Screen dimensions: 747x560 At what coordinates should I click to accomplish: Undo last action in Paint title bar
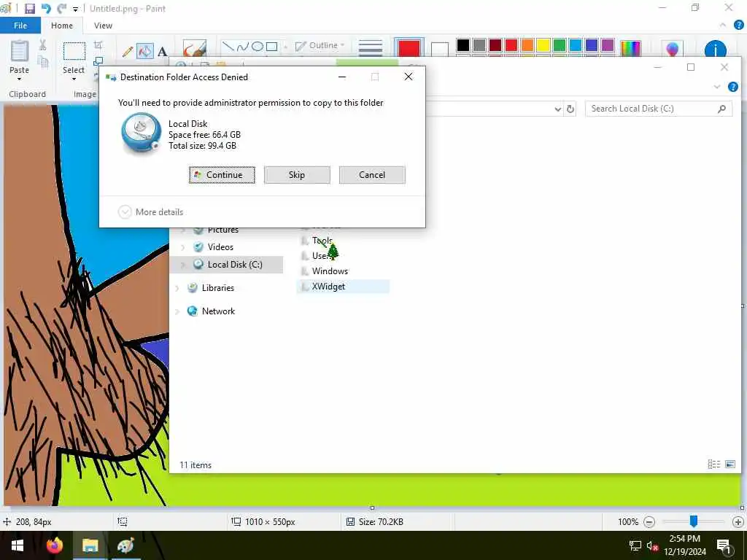coord(46,9)
